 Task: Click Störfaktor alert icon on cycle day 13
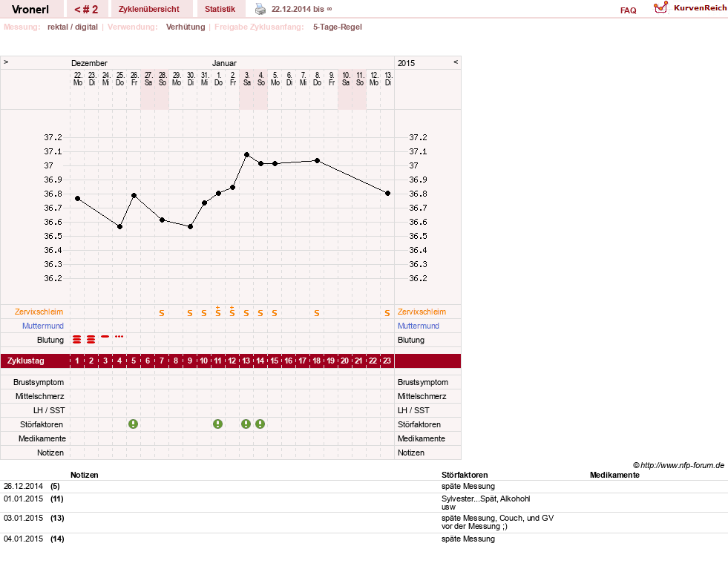[246, 424]
